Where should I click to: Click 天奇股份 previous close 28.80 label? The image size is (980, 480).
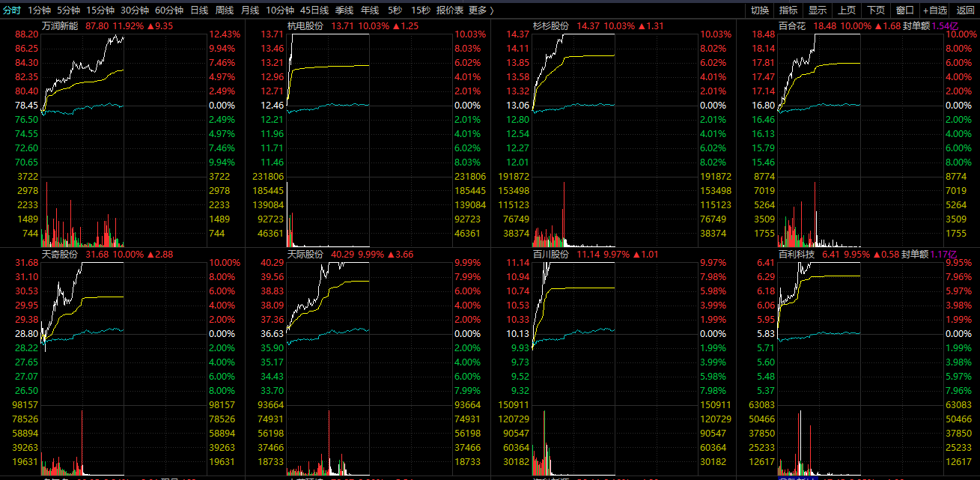(x=26, y=334)
